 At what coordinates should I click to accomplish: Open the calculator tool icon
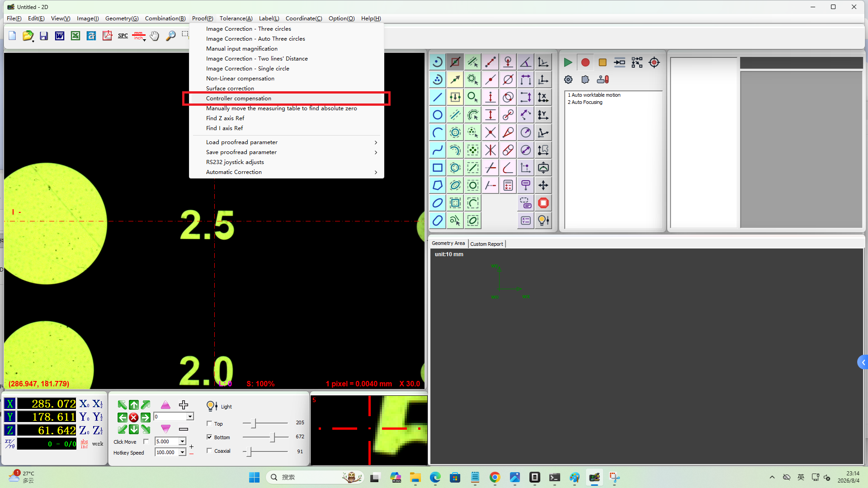508,185
